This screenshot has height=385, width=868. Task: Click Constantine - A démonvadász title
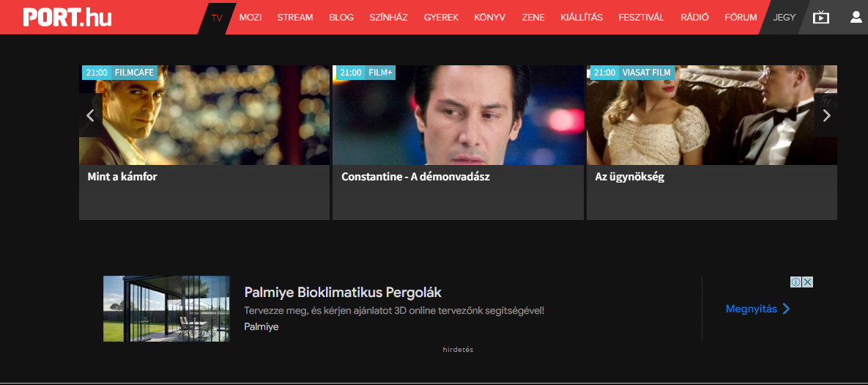point(416,177)
